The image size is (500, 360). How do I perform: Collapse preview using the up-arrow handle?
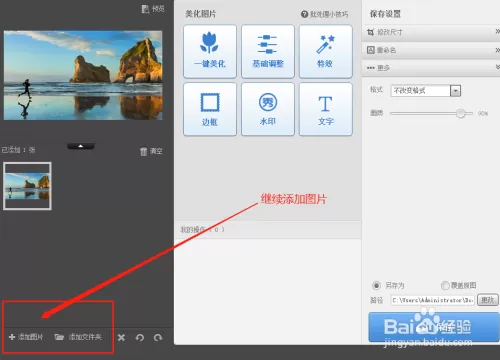(81, 146)
